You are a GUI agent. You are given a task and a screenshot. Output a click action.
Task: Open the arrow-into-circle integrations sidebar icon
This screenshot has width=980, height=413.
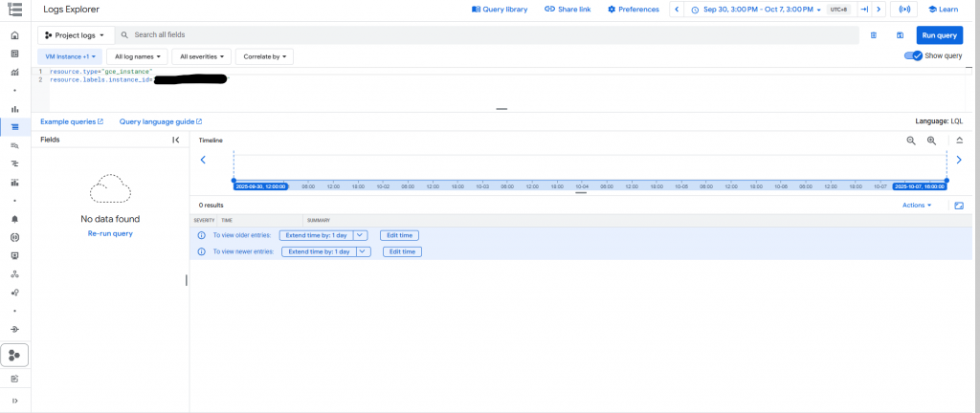(15, 329)
